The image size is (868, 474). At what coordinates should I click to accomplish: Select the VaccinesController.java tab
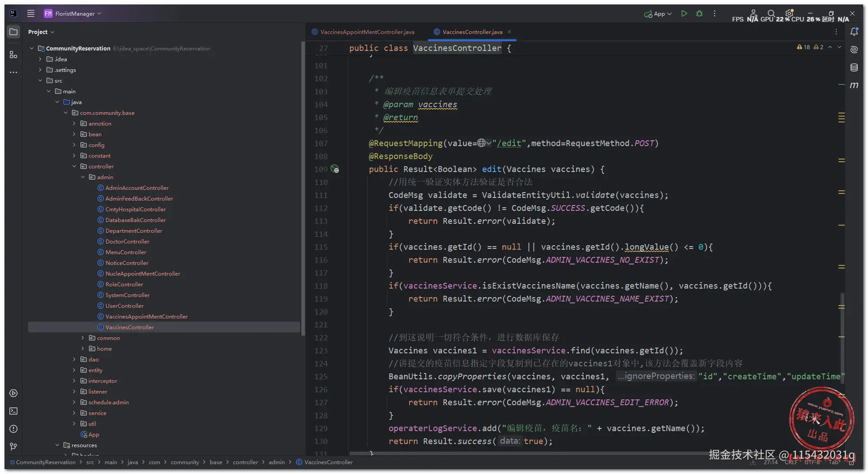click(472, 32)
